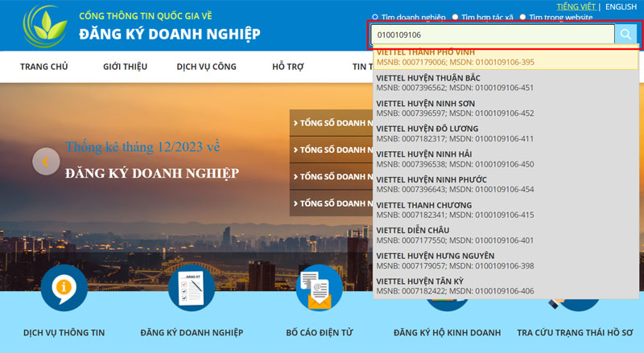Screen dimensions: 644x353
Task: Open the DỊCH VỤ CÔNG menu item
Action: pyautogui.click(x=206, y=67)
